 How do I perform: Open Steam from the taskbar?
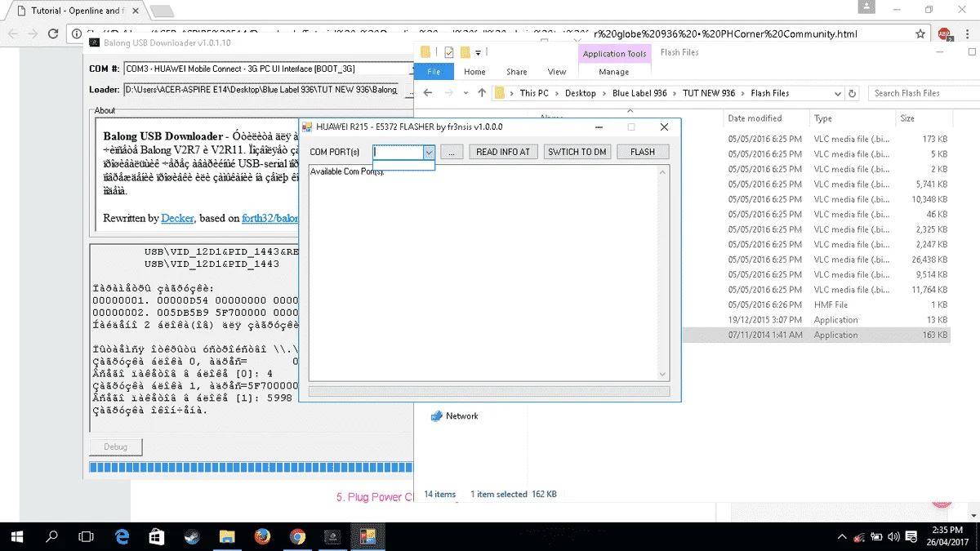pyautogui.click(x=192, y=536)
